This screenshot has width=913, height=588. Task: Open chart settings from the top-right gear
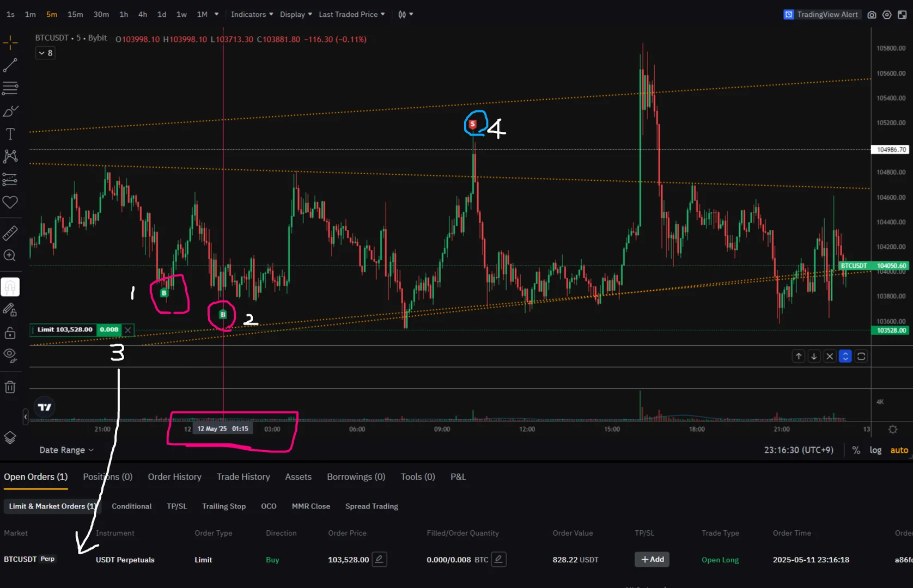[x=887, y=15]
